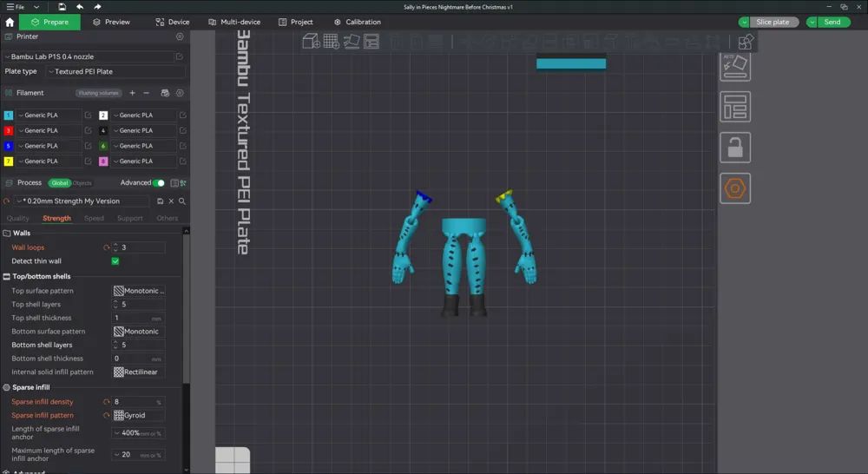This screenshot has height=474, width=868.
Task: Switch process scope to Objects
Action: pos(82,182)
